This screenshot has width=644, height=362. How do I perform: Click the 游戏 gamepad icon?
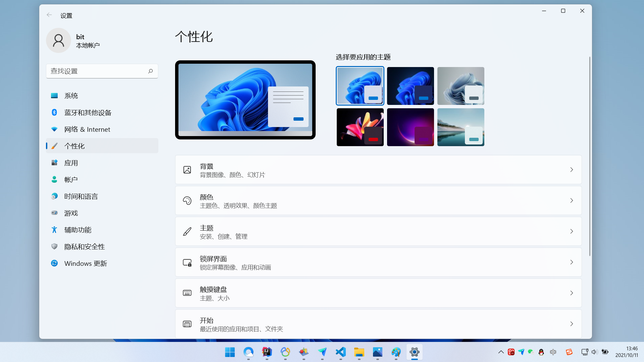[x=54, y=213]
